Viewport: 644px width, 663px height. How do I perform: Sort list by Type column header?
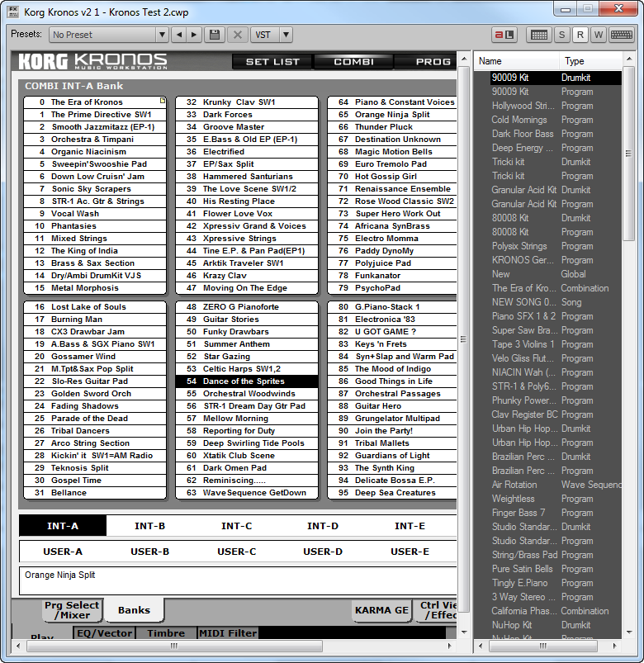click(x=590, y=61)
